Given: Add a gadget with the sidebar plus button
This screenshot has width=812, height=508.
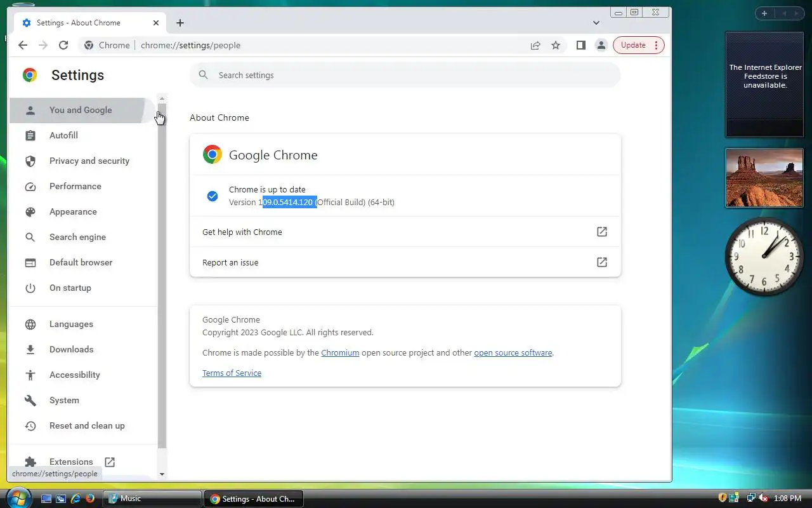Looking at the screenshot, I should tap(764, 13).
